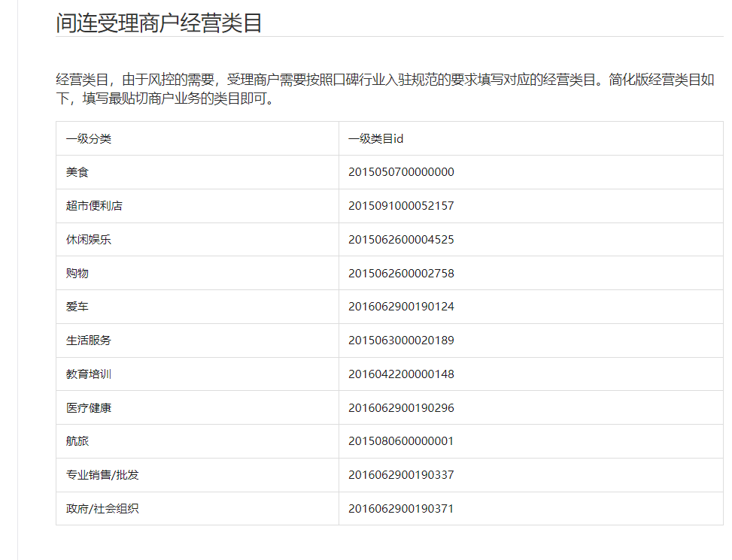Viewport: 732px width, 560px height.
Task: Select the 生活服务 category cell
Action: 89,341
